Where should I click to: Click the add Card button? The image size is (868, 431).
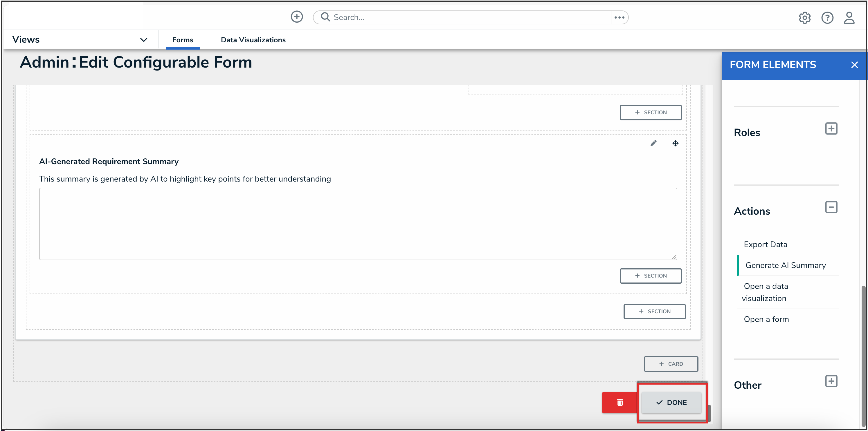[x=671, y=364]
